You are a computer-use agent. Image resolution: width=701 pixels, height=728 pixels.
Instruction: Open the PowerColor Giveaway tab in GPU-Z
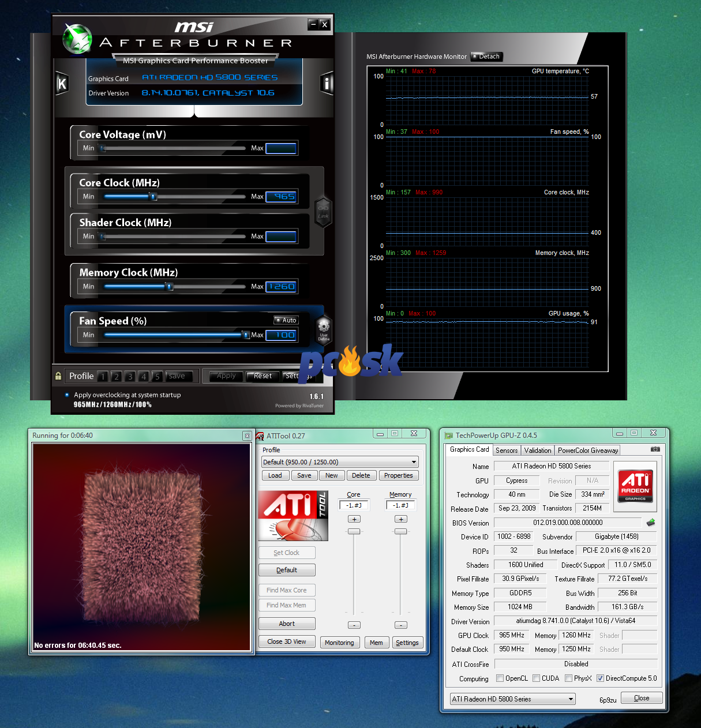[x=588, y=451]
